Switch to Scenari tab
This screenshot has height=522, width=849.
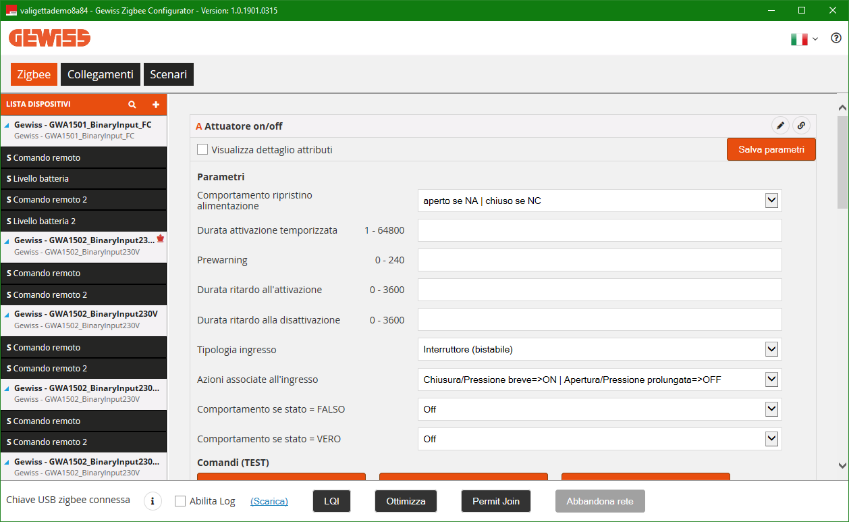[168, 74]
